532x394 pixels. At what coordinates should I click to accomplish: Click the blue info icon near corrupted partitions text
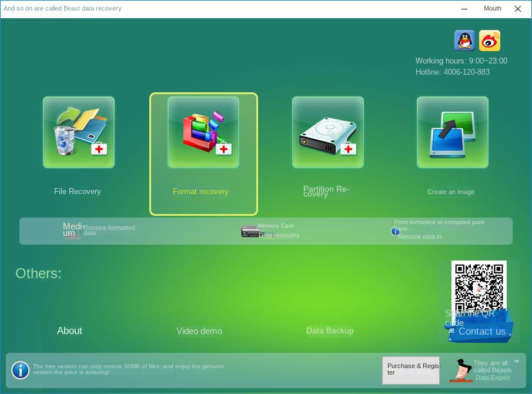coord(396,231)
